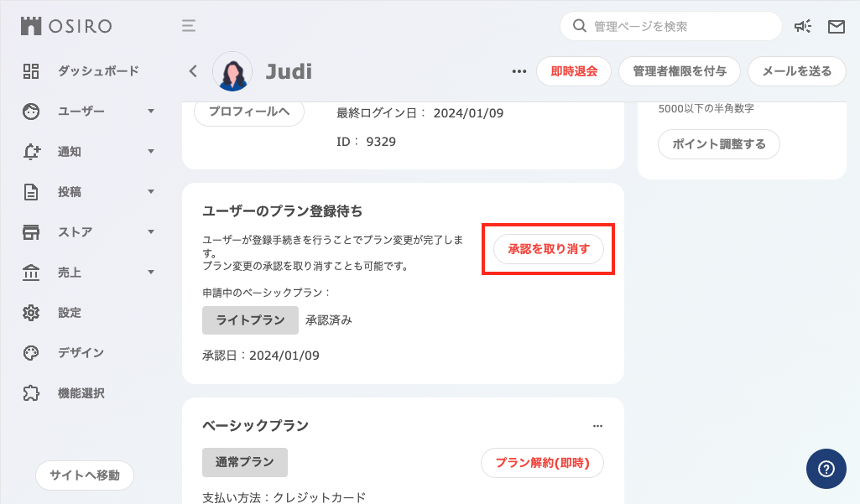The width and height of the screenshot is (860, 504).
Task: Click the 管理ページを検索 search field
Action: coord(671,26)
